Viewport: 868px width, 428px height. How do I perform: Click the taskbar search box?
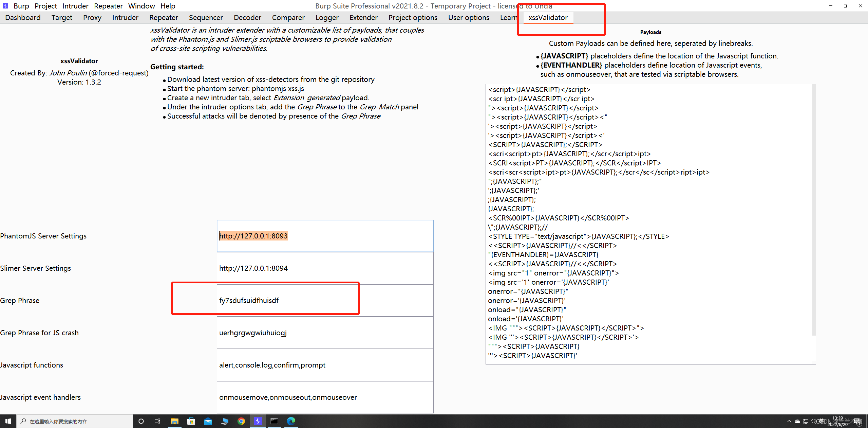75,421
